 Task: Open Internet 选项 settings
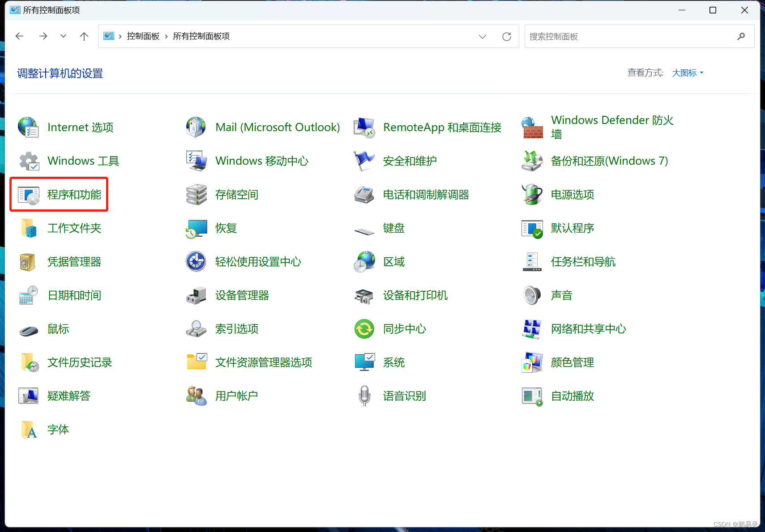point(80,127)
